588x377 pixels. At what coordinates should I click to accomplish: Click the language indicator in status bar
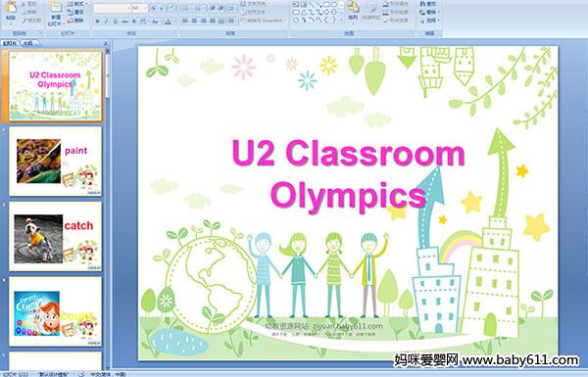(109, 374)
